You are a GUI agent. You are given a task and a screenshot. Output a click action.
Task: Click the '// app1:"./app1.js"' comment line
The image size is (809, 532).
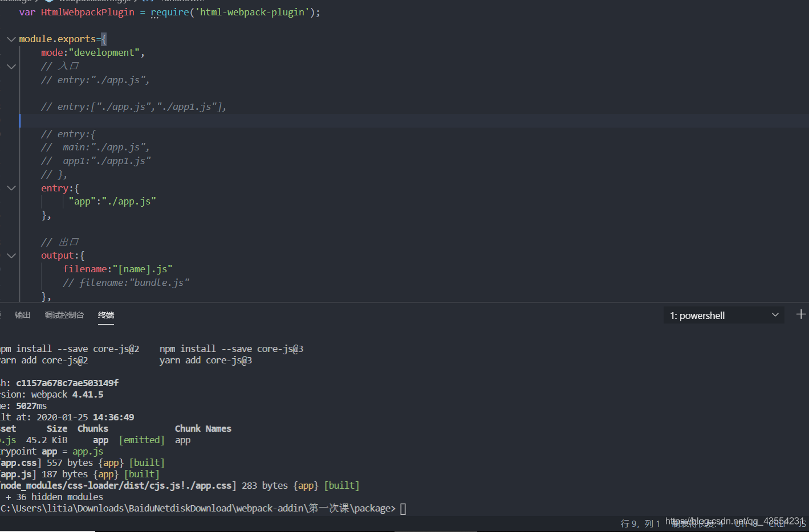click(96, 161)
